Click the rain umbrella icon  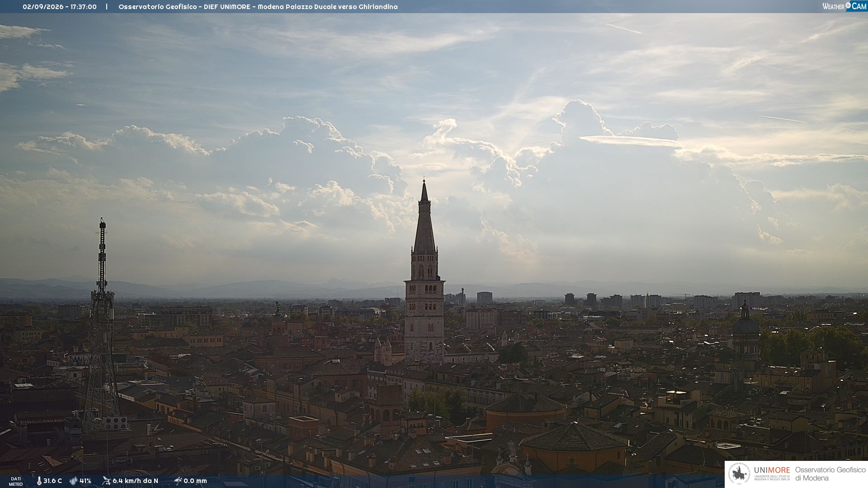(x=178, y=481)
